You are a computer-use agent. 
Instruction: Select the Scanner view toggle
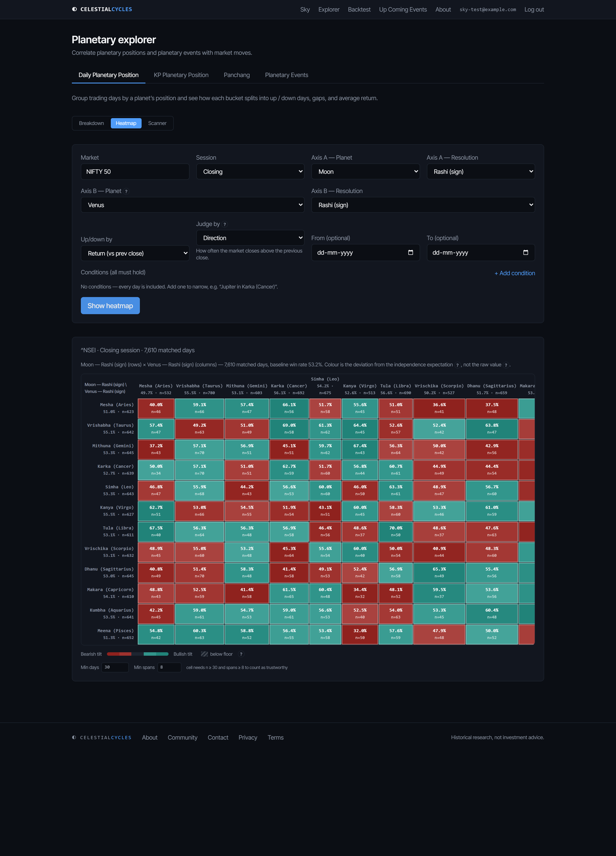(157, 123)
